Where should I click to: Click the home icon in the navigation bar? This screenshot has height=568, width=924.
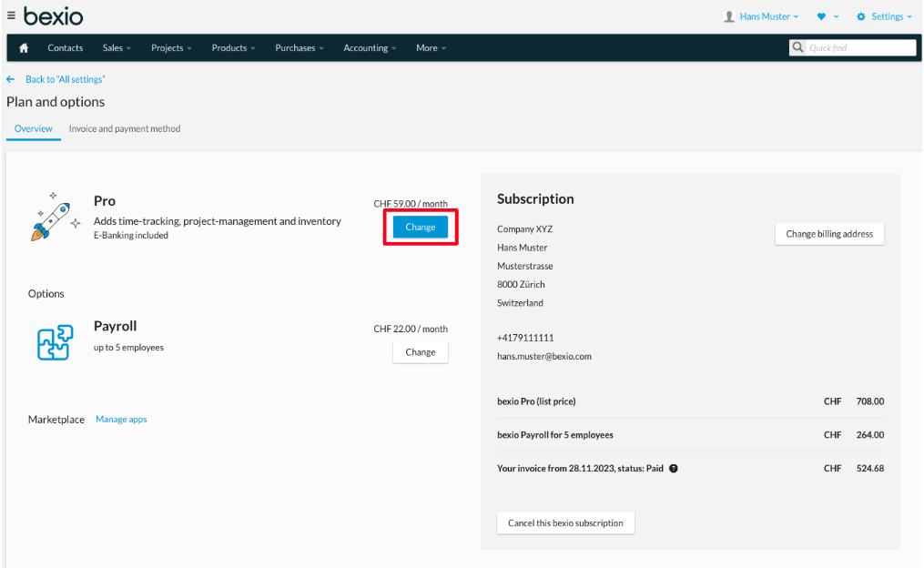23,47
